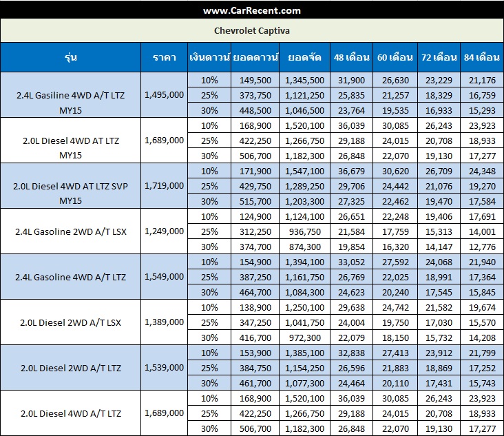
Task: Select the 2.4L Gasoline 2WD A/T LSX model
Action: [x=70, y=231]
